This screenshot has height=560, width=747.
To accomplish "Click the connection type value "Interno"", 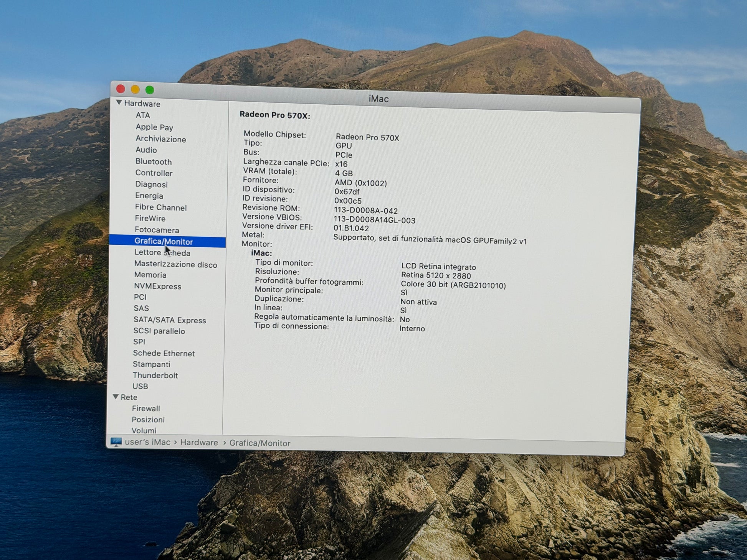I will click(412, 329).
